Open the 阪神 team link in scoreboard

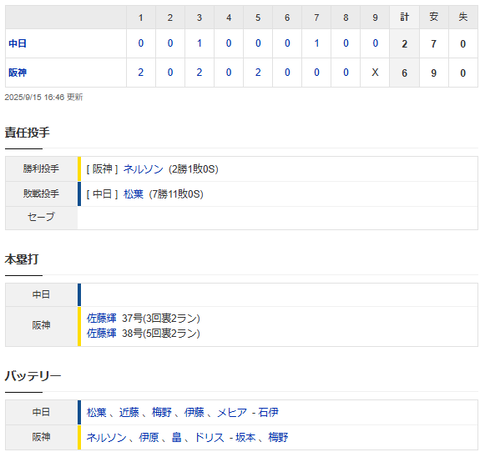17,72
